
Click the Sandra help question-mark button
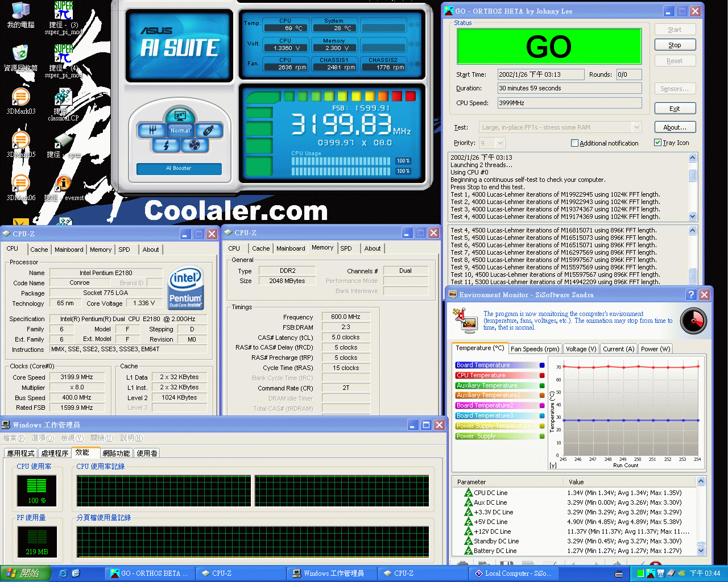pyautogui.click(x=691, y=294)
